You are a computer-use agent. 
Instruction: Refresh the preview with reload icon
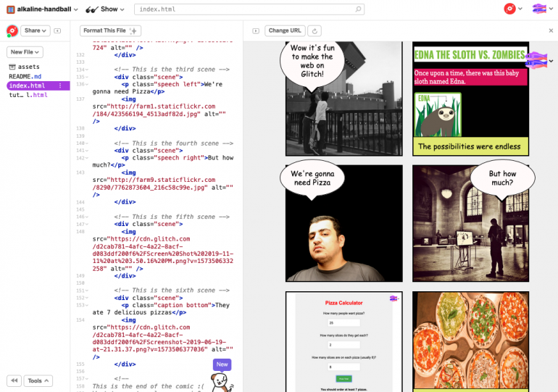point(315,31)
